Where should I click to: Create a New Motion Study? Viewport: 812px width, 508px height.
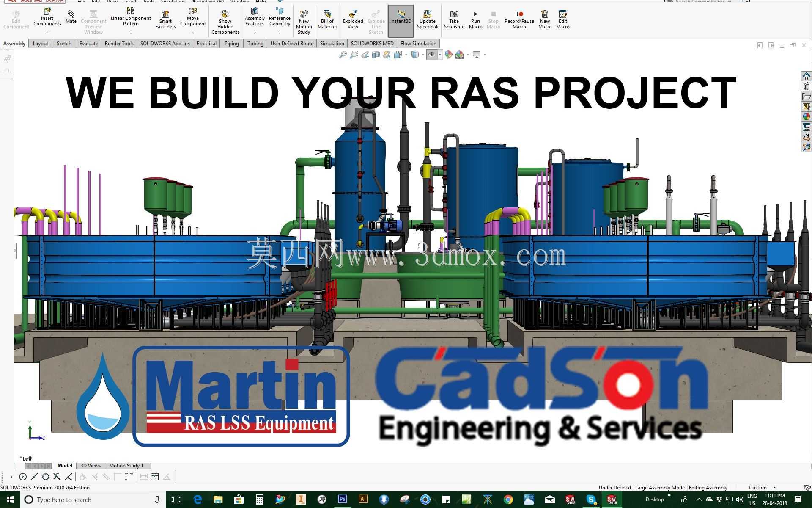coord(304,21)
